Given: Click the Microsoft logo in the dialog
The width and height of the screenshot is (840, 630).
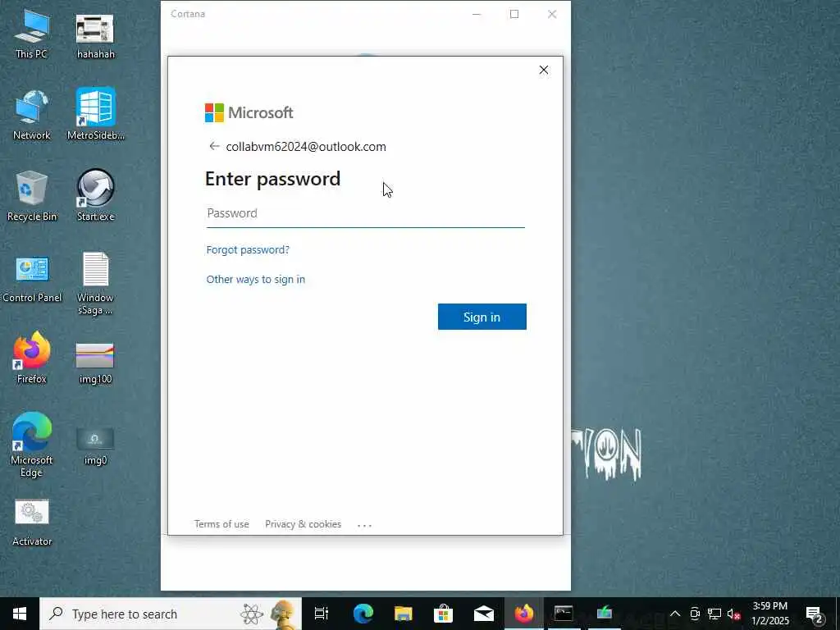Looking at the screenshot, I should coord(249,112).
